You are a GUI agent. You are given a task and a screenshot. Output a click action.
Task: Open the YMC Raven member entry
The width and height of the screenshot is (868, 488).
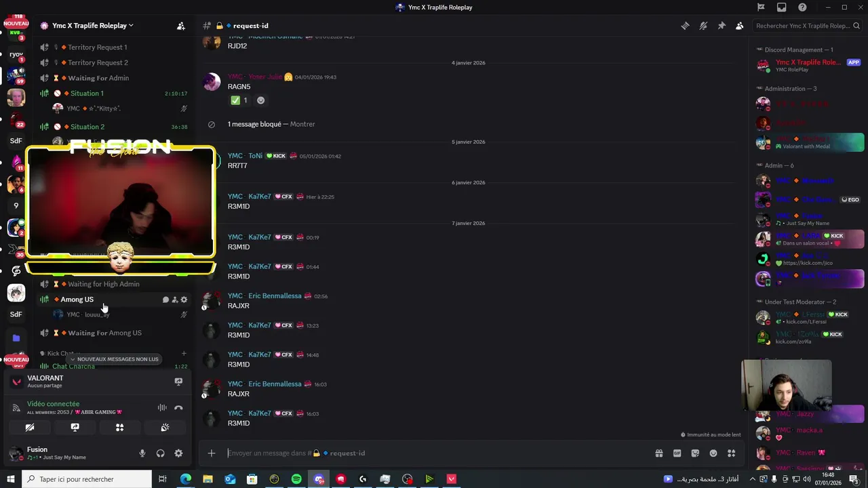[x=809, y=452]
